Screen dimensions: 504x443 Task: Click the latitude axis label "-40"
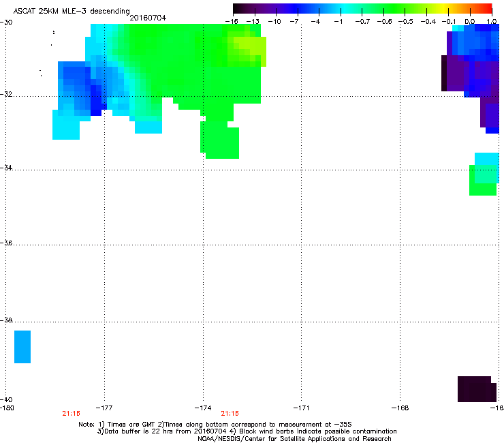pyautogui.click(x=6, y=399)
